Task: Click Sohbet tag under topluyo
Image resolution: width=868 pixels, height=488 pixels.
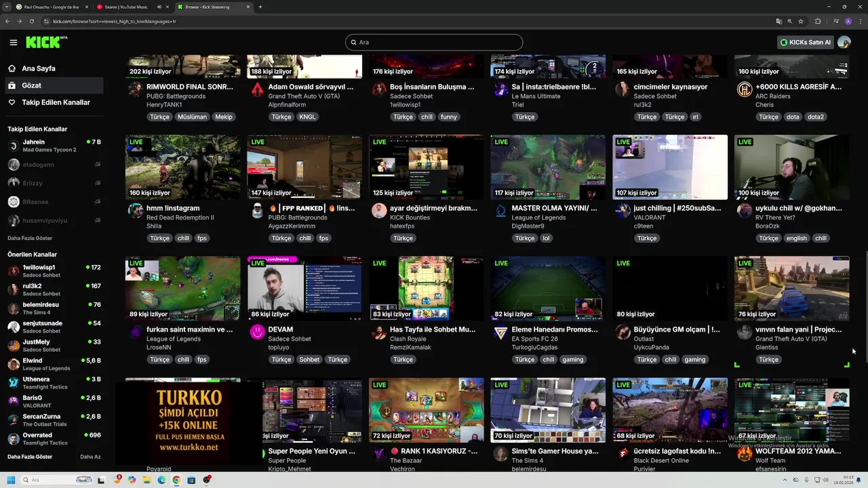Action: [309, 359]
